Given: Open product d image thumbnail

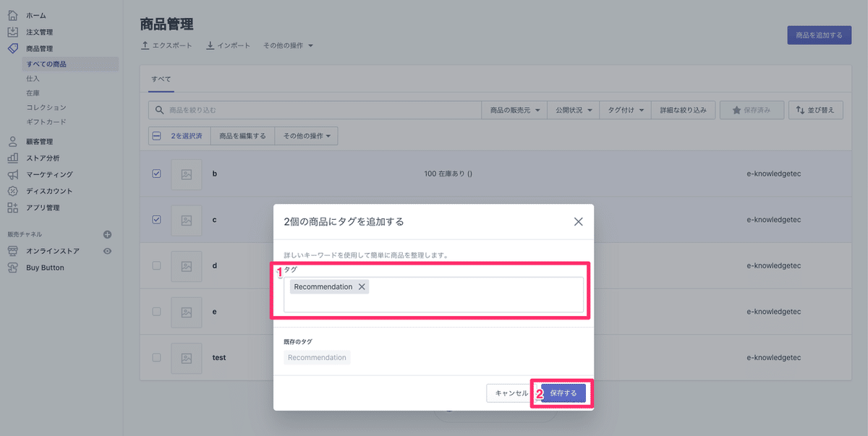Looking at the screenshot, I should (x=187, y=265).
